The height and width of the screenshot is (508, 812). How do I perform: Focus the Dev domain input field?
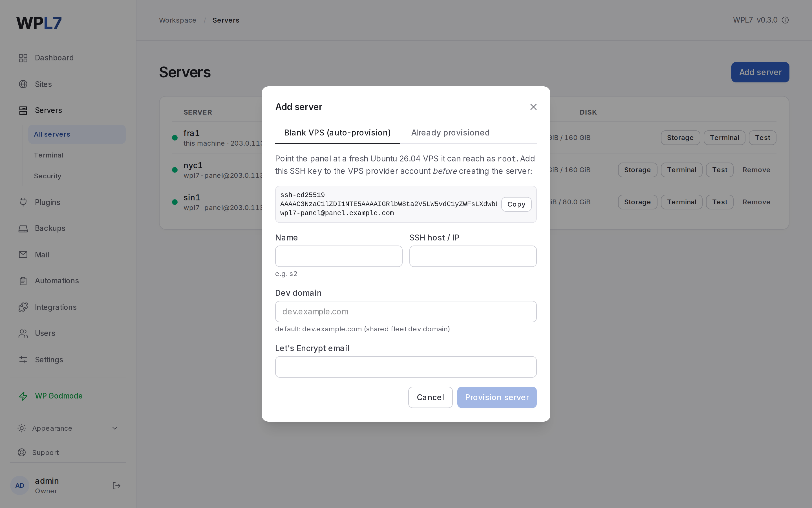coord(406,312)
